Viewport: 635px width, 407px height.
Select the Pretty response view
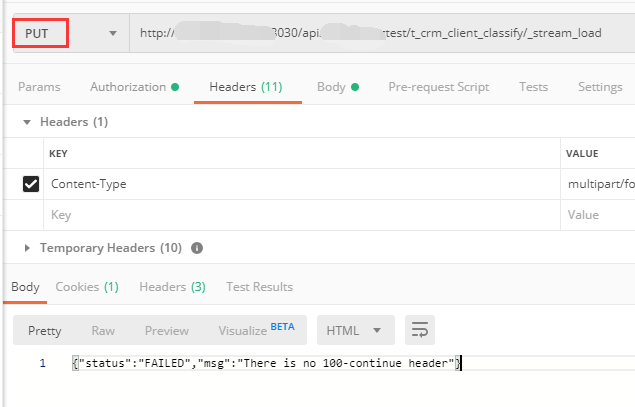click(45, 330)
